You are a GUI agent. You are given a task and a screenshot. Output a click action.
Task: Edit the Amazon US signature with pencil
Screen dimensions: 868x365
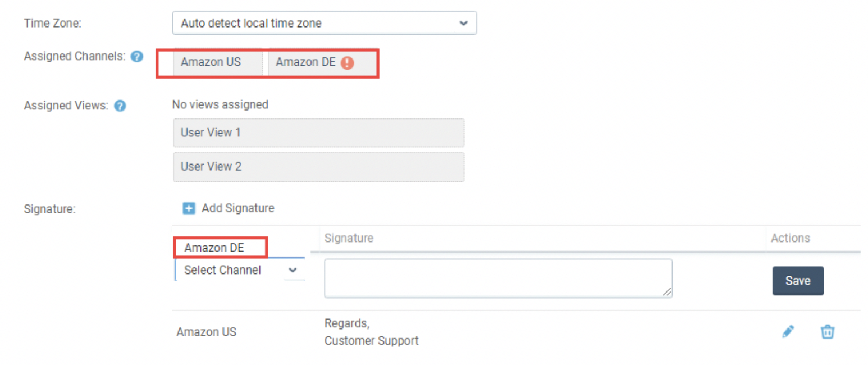coord(788,332)
